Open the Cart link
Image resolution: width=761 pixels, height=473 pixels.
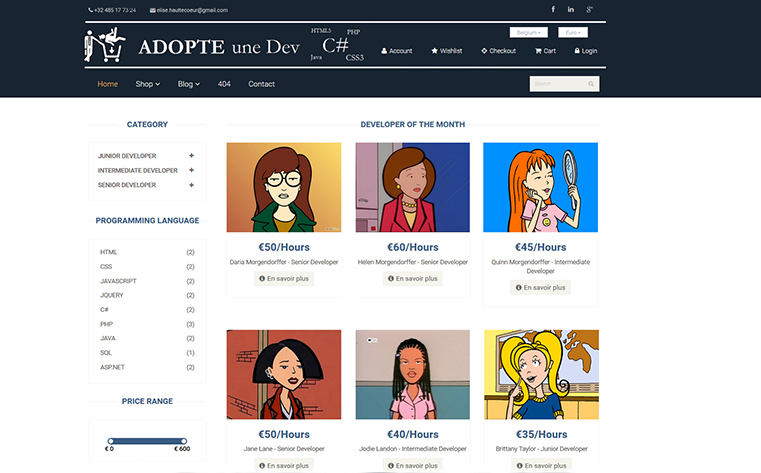545,51
